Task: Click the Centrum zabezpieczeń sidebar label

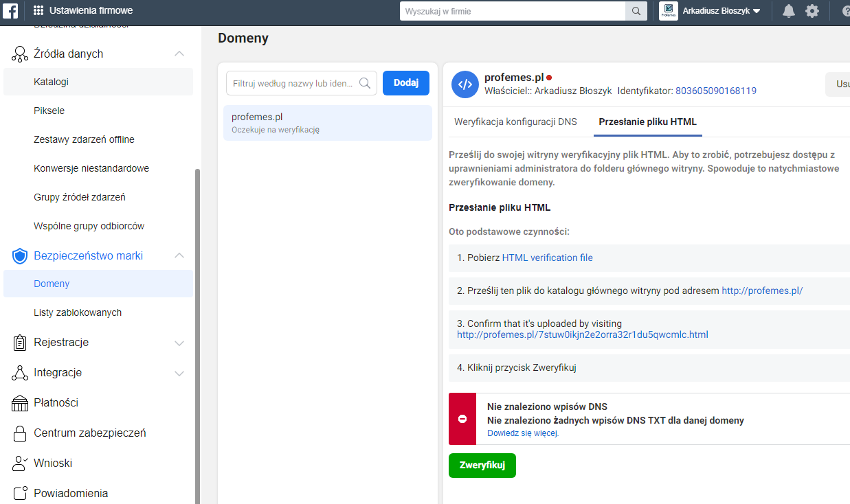Action: pos(90,433)
